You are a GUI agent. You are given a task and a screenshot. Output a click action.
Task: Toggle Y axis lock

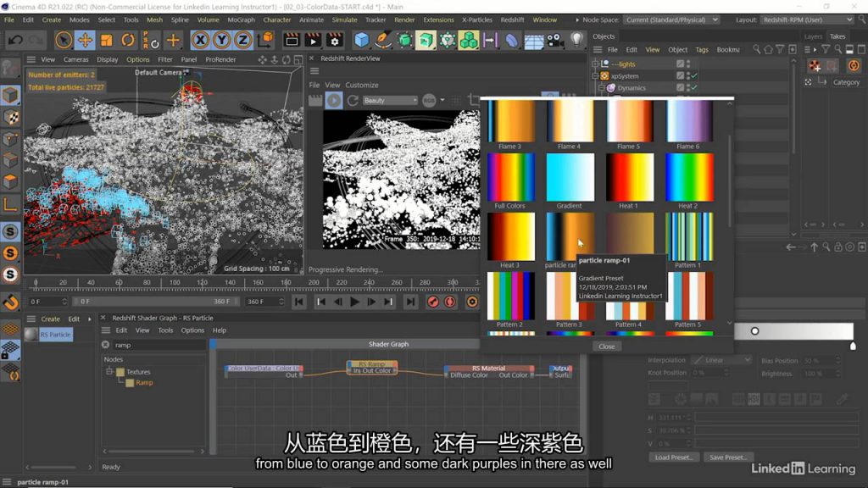tap(221, 40)
